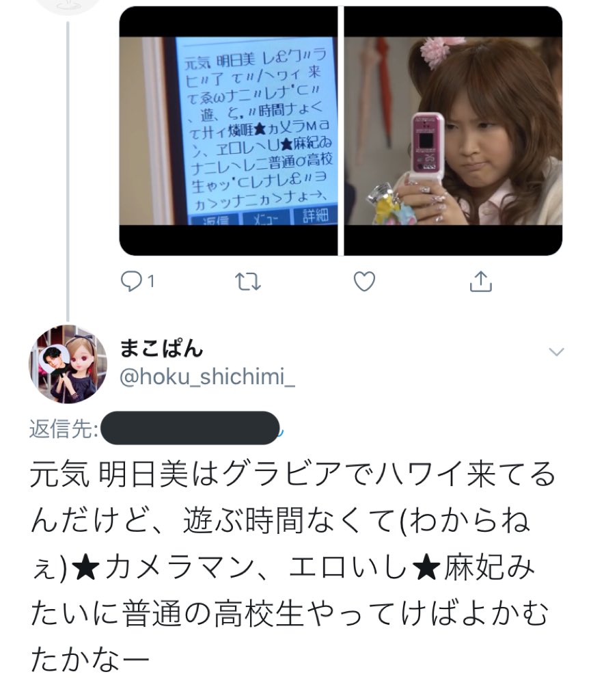Open the tweet starting with 元気 明日美は
Viewport: 591px width, 700px height.
pyautogui.click(x=292, y=567)
